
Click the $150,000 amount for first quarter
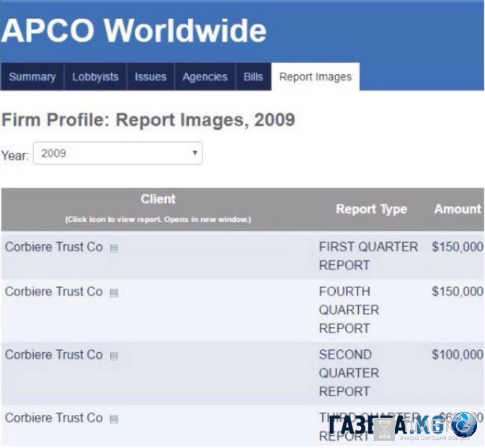pos(458,247)
